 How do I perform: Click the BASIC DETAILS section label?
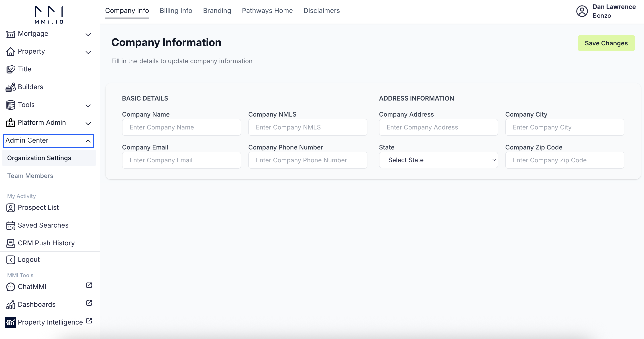point(145,98)
